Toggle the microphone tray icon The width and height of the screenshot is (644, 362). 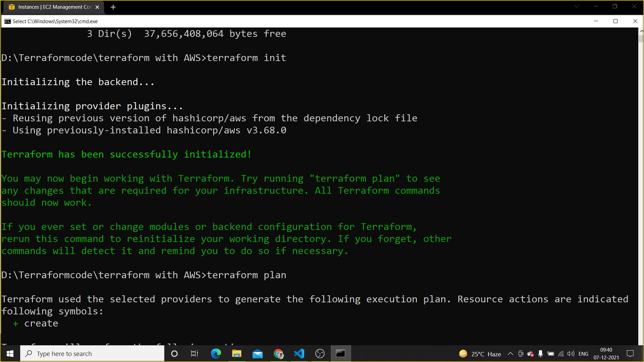tap(540, 354)
